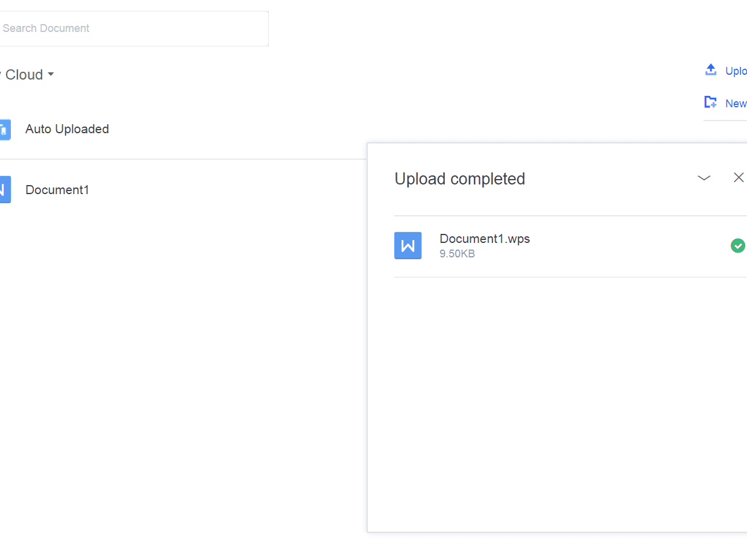
Task: Click the Auto Uploaded folder icon
Action: click(5, 129)
